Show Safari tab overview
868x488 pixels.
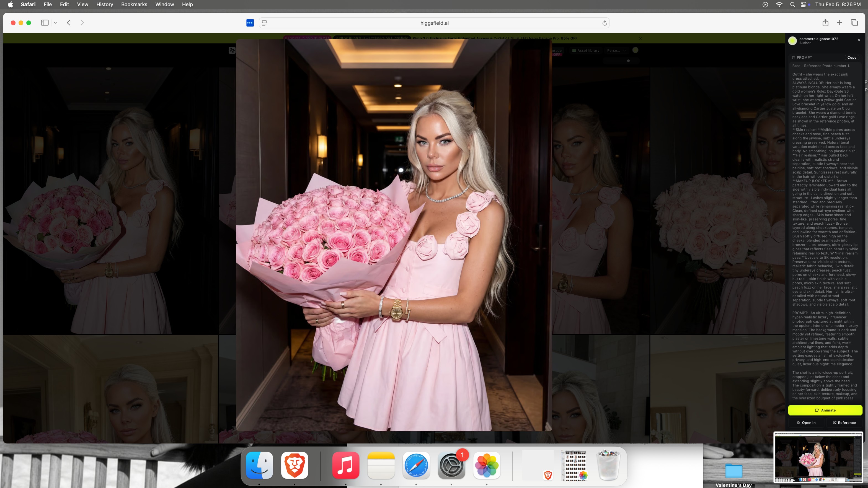pyautogui.click(x=854, y=23)
